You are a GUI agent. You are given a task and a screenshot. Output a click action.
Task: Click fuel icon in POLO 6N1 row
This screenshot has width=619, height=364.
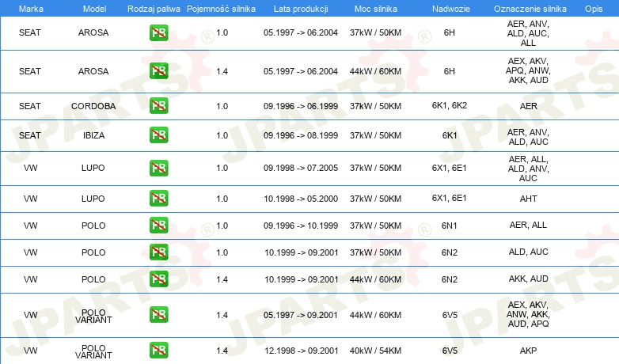pyautogui.click(x=158, y=225)
